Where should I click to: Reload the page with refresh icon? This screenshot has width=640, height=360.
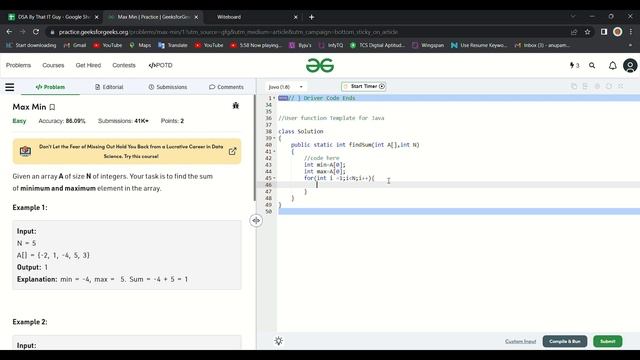36,31
